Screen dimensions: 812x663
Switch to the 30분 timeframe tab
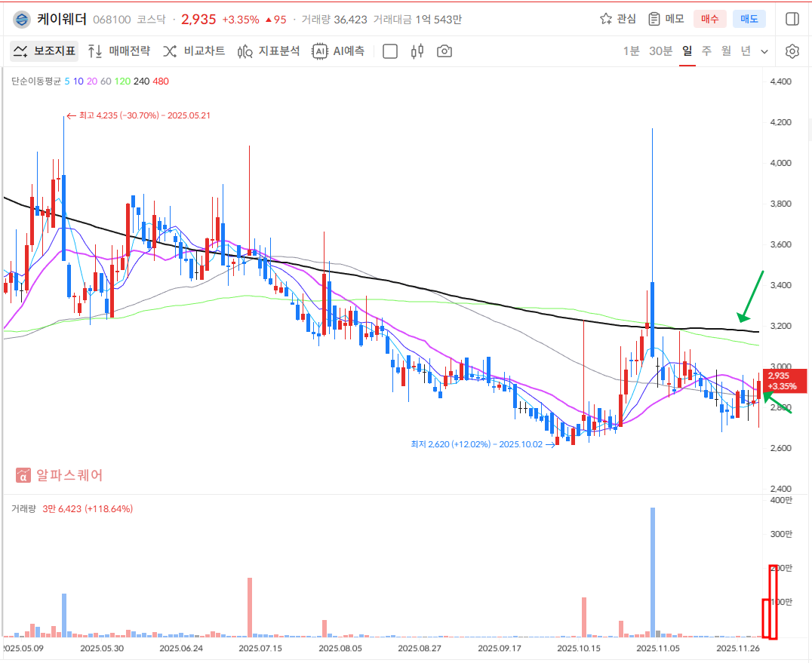(660, 51)
